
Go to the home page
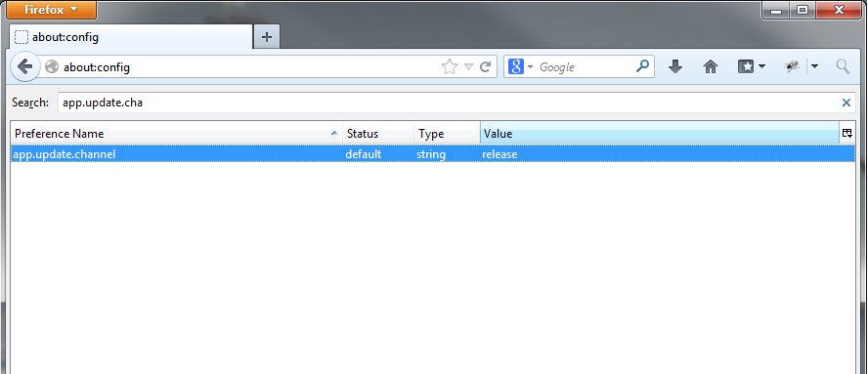coord(711,67)
